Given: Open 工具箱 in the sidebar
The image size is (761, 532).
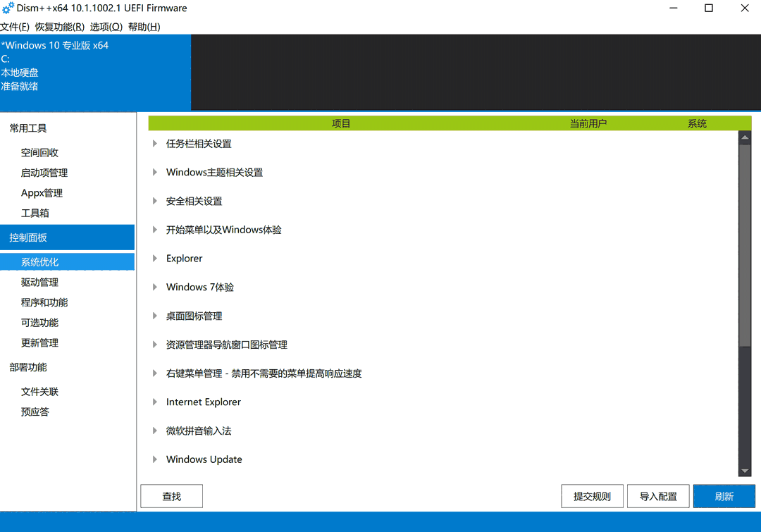Looking at the screenshot, I should (35, 213).
